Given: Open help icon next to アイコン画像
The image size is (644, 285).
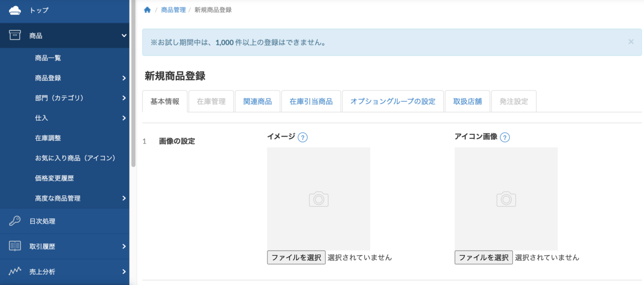Looking at the screenshot, I should (x=505, y=137).
